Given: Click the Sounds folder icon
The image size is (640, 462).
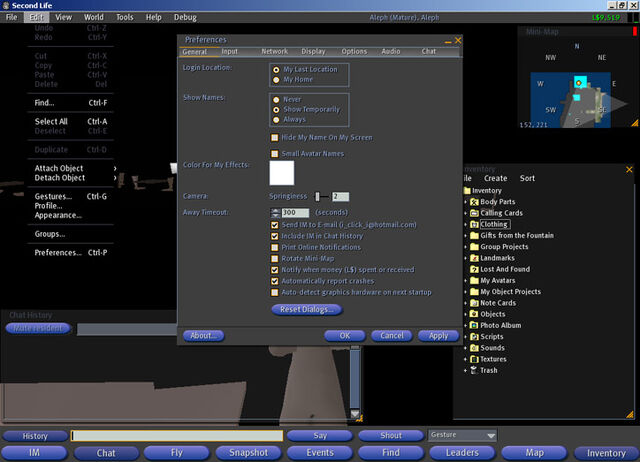Looking at the screenshot, I should click(474, 348).
